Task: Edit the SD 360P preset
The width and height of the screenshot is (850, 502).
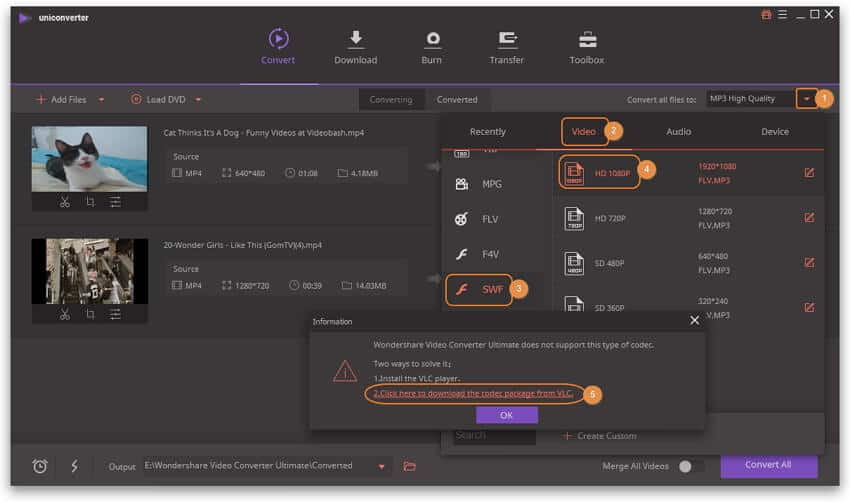Action: [x=809, y=307]
